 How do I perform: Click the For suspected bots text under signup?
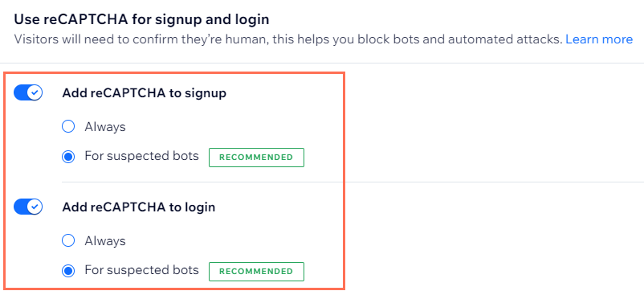(141, 157)
